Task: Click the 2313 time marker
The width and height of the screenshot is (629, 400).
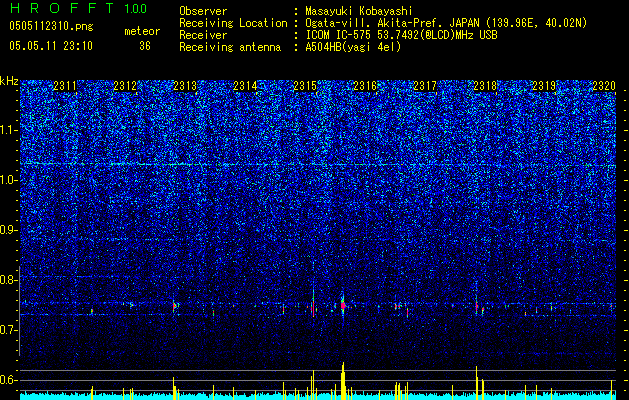Action: [x=185, y=86]
